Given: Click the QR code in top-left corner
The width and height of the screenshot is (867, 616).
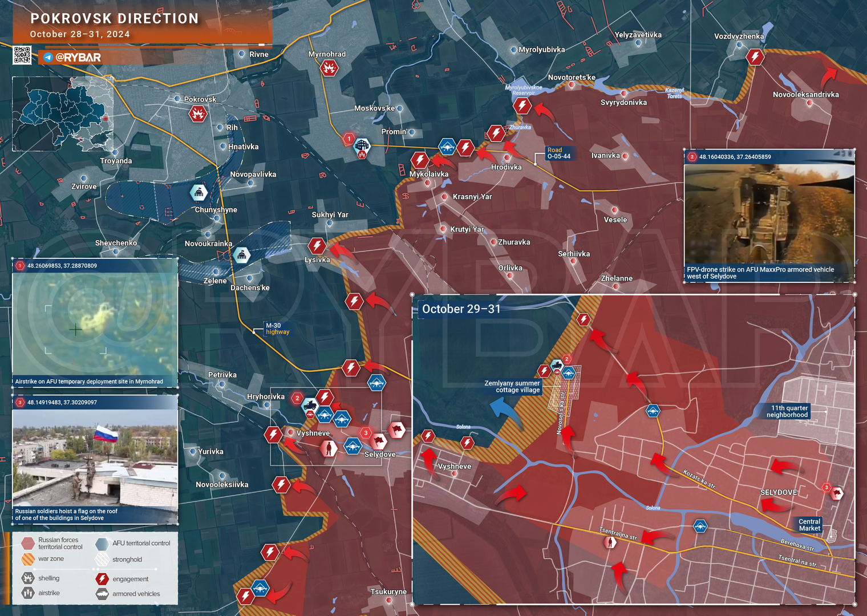Looking at the screenshot, I should [x=22, y=55].
